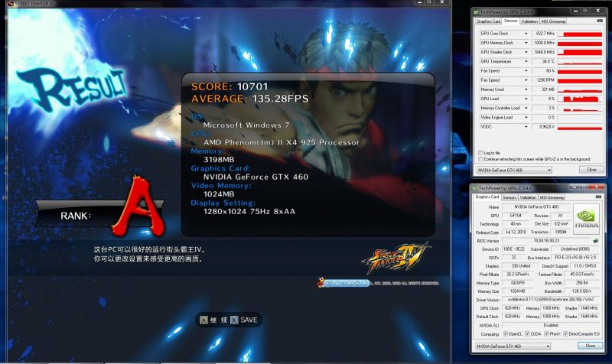
Task: Expand the GPU Temperature sensor dropdown
Action: coord(526,61)
